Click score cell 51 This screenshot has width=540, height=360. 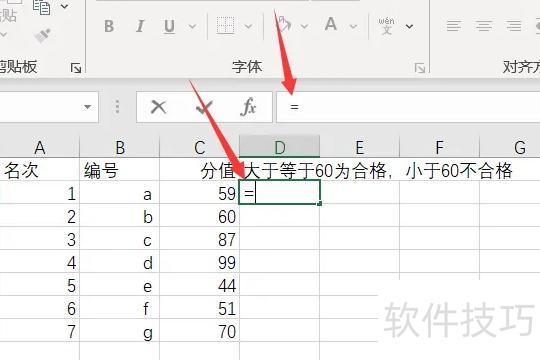(200, 308)
